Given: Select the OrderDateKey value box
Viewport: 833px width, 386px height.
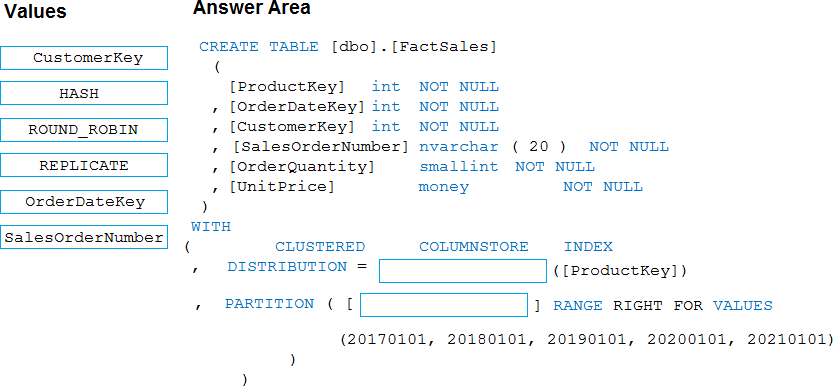Looking at the screenshot, I should click(84, 202).
